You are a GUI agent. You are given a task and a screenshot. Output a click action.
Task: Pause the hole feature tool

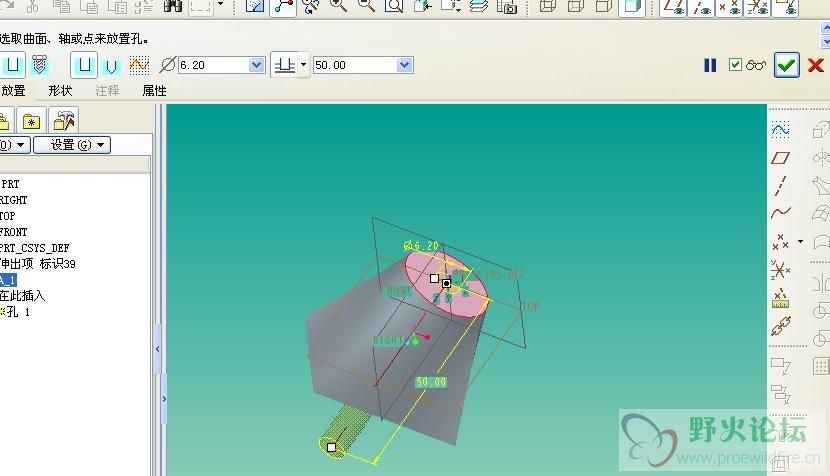coord(710,65)
